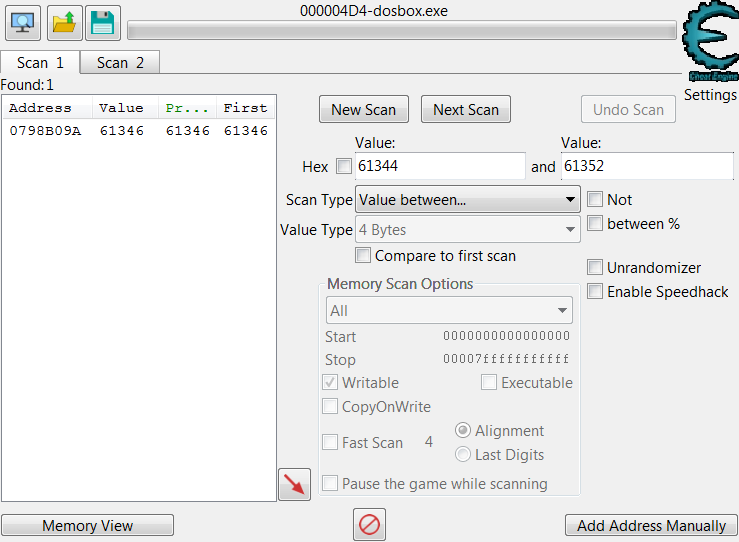739x542 pixels.
Task: Expand the Scan Type dropdown
Action: (x=467, y=200)
